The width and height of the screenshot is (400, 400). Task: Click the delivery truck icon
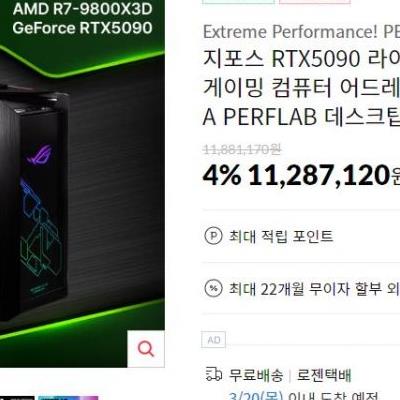pos(213,375)
